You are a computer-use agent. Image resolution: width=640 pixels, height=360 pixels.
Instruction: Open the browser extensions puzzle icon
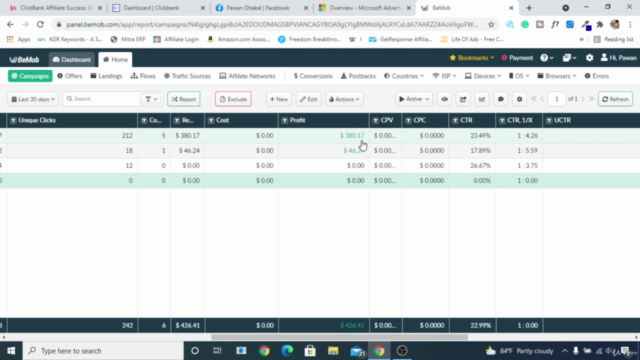(x=600, y=24)
